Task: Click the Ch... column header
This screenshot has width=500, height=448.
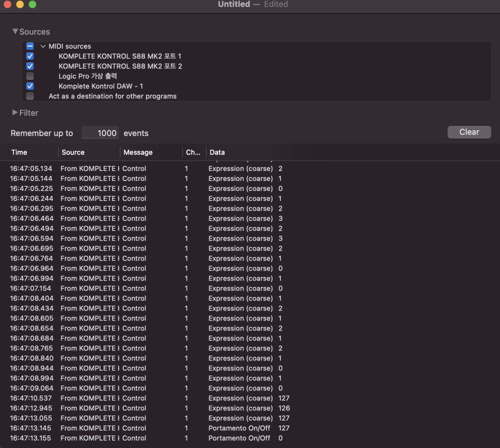Action: point(193,152)
